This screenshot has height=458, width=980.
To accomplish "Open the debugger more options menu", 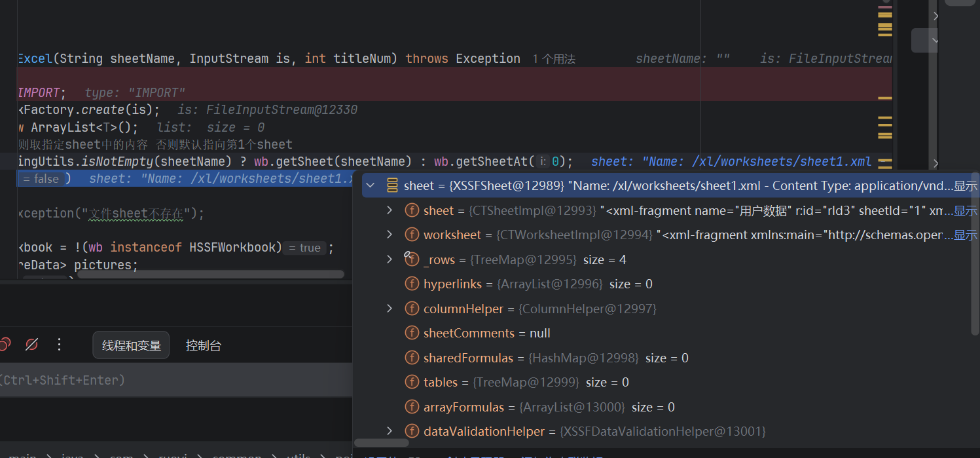I will pyautogui.click(x=60, y=345).
